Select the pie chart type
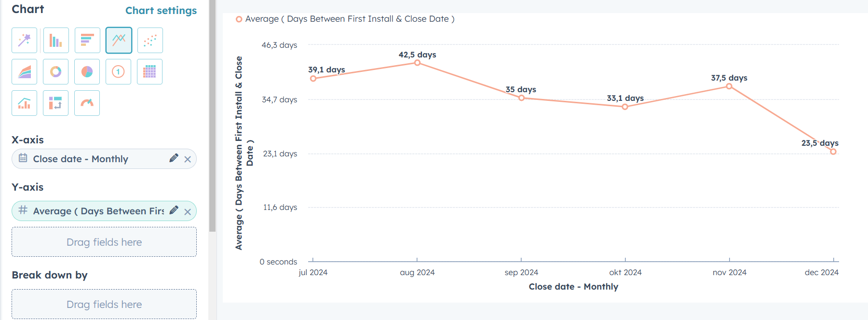 pos(87,71)
